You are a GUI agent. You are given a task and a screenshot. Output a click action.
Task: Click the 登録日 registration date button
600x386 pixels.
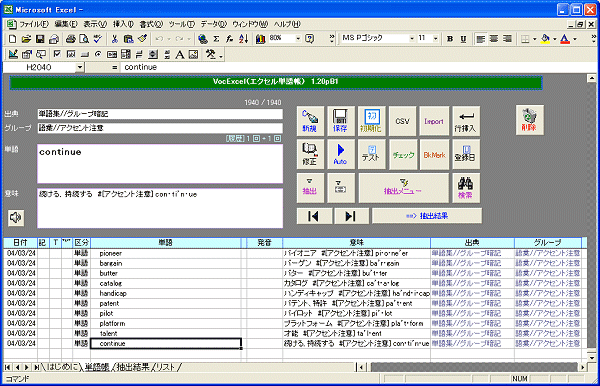pyautogui.click(x=466, y=154)
